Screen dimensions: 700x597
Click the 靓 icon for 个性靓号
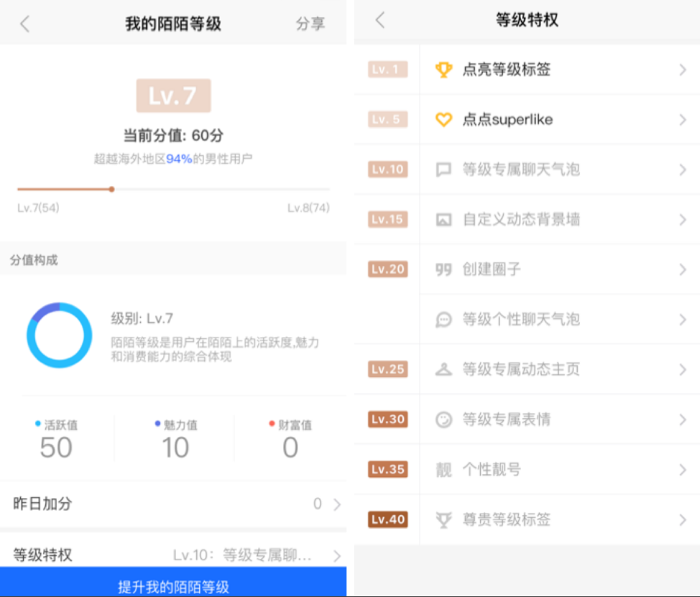[443, 469]
